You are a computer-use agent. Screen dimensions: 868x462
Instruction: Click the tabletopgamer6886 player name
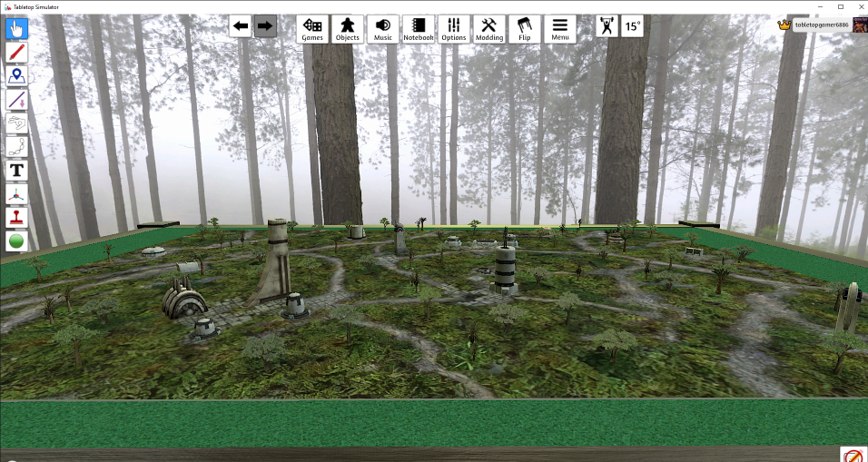tap(822, 25)
